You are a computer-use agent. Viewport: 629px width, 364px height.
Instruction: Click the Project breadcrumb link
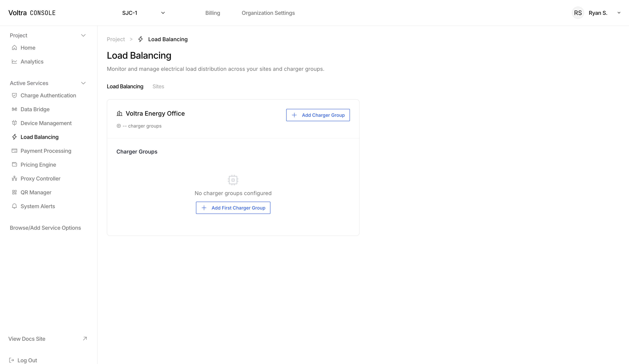[115, 39]
